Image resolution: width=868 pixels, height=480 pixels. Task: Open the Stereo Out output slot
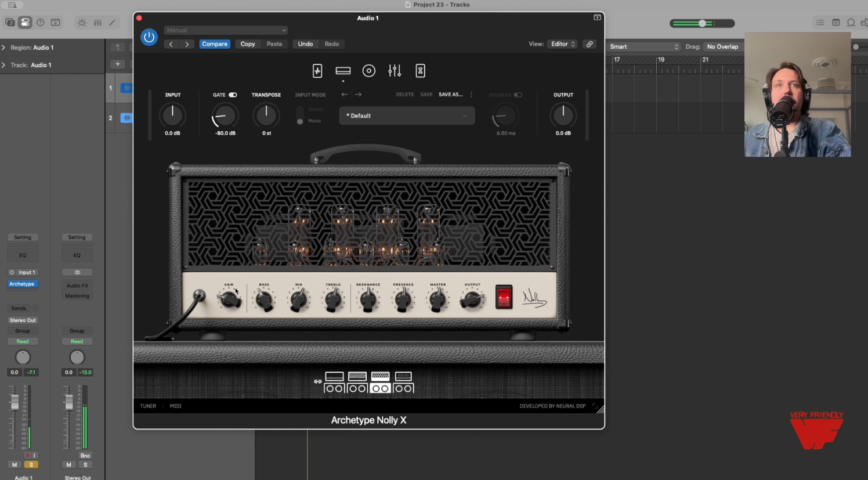(23, 320)
